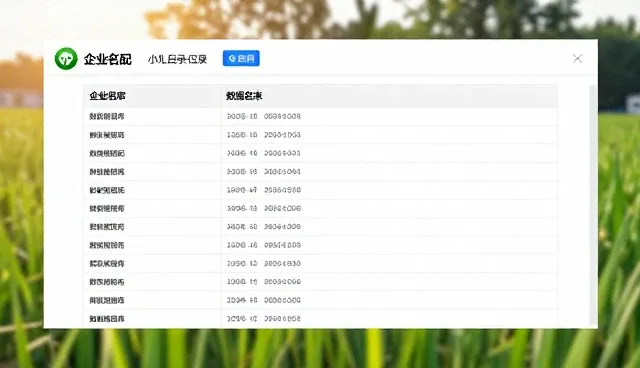640x368 pixels.
Task: Click the blue button in the dialog header
Action: pyautogui.click(x=241, y=58)
